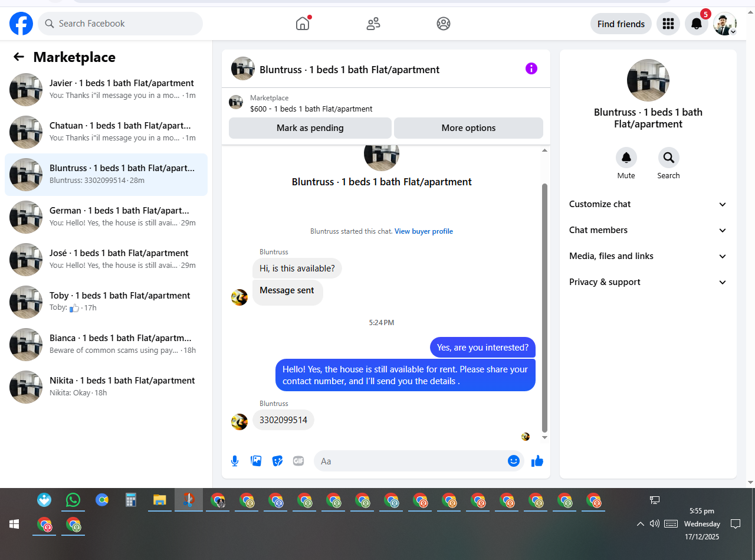Select the Bluntruss conversation in list
Viewport: 755px width, 560px height.
pyautogui.click(x=106, y=175)
